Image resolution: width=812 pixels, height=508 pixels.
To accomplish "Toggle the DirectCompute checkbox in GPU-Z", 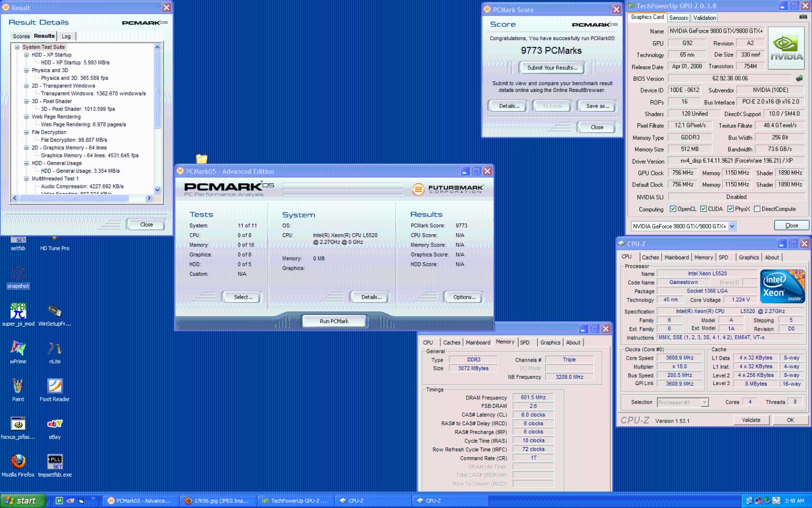I will pyautogui.click(x=757, y=209).
